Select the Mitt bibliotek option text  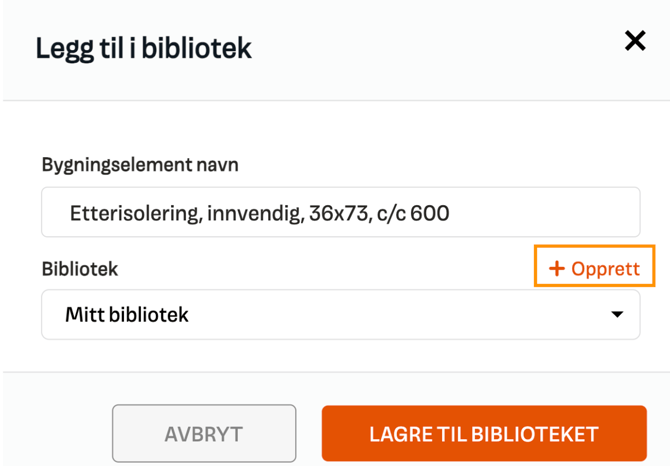[x=127, y=315]
